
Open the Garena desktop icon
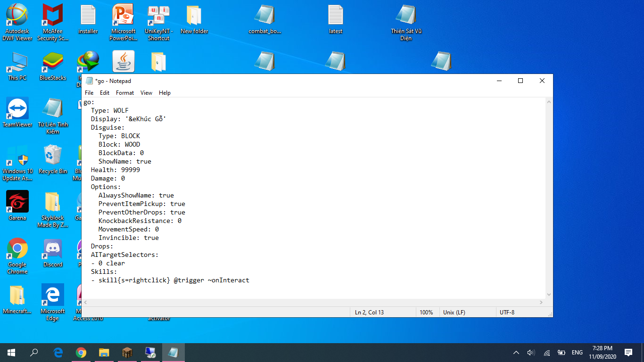point(17,203)
